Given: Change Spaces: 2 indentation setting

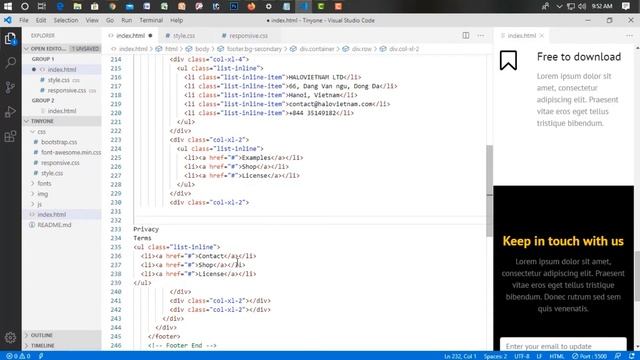Looking at the screenshot, I should [x=495, y=356].
